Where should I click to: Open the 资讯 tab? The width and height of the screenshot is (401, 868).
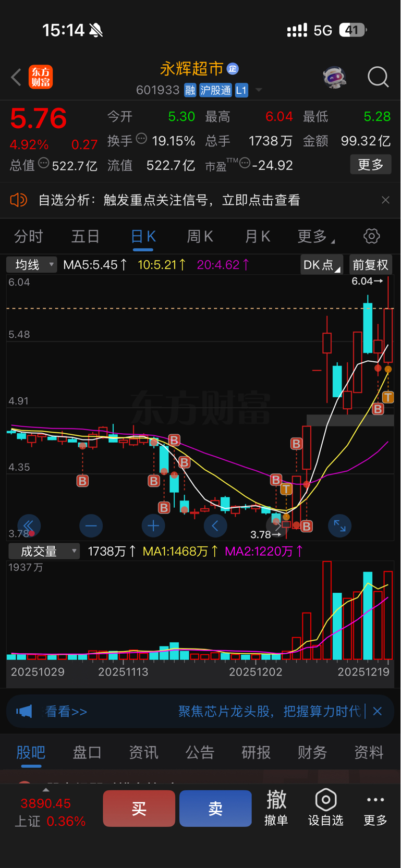pyautogui.click(x=143, y=752)
